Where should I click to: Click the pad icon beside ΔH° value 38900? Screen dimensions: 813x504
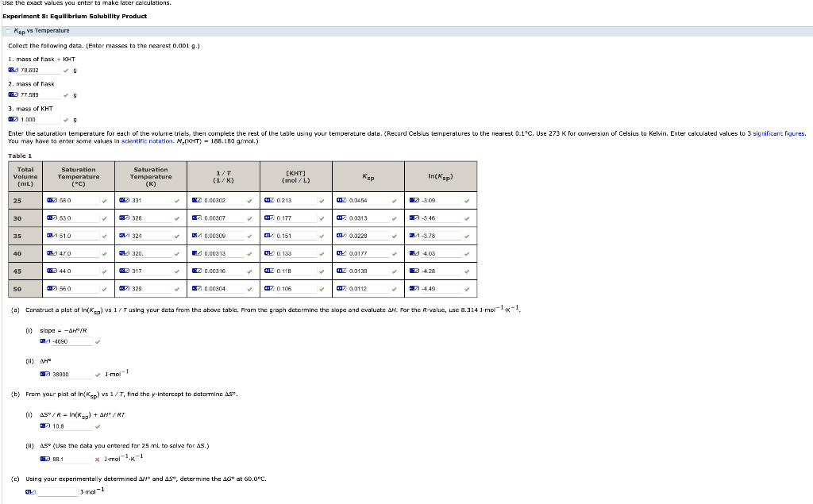tap(44, 373)
